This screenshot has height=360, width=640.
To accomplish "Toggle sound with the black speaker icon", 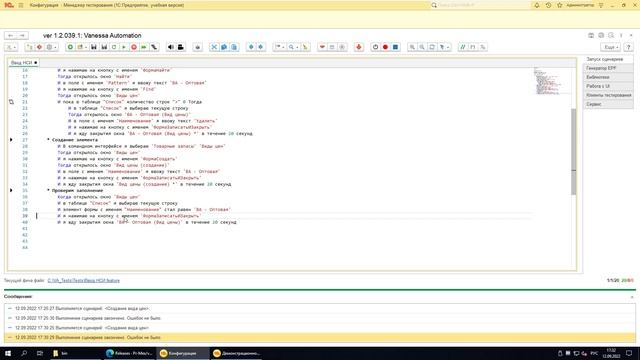I will 171,47.
